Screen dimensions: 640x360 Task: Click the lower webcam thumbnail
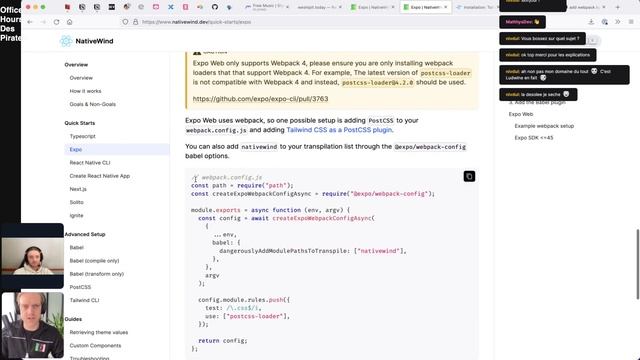coord(32,325)
